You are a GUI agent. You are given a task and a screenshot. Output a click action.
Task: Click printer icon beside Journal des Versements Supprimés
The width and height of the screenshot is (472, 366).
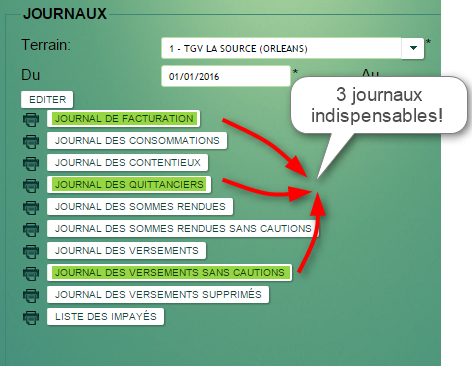click(x=31, y=295)
